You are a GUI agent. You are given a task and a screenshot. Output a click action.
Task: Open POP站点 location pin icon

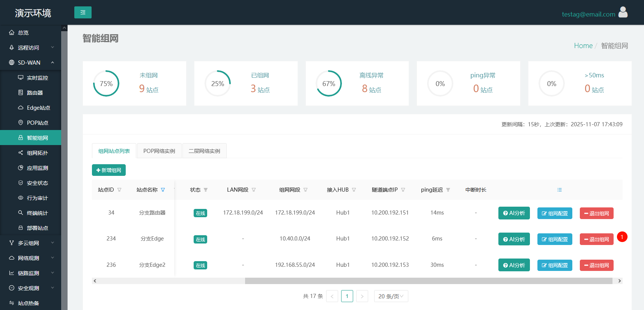(x=21, y=123)
